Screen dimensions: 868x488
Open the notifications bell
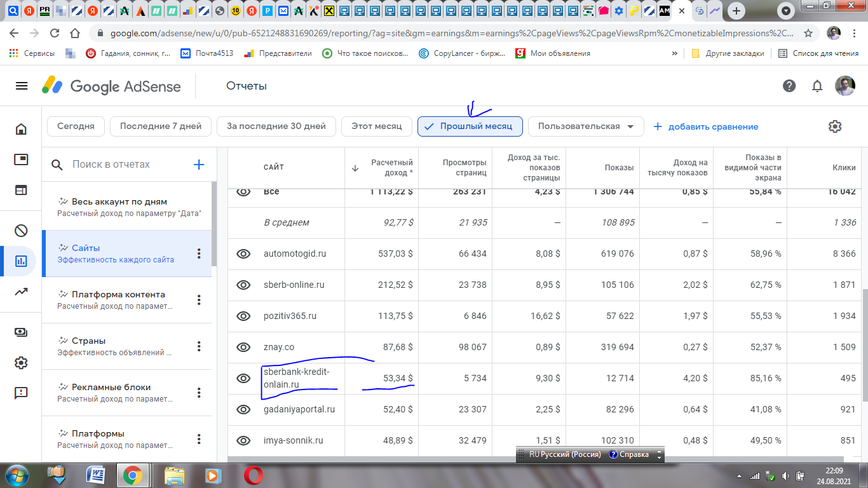(818, 86)
